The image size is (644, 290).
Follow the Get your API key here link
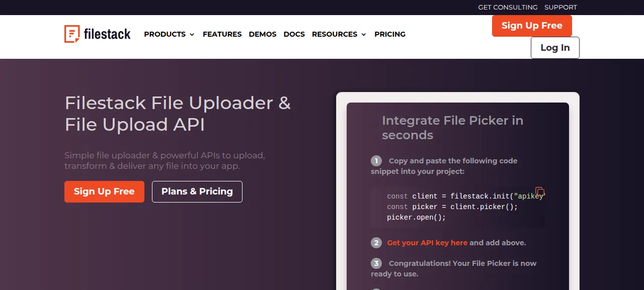pyautogui.click(x=427, y=243)
